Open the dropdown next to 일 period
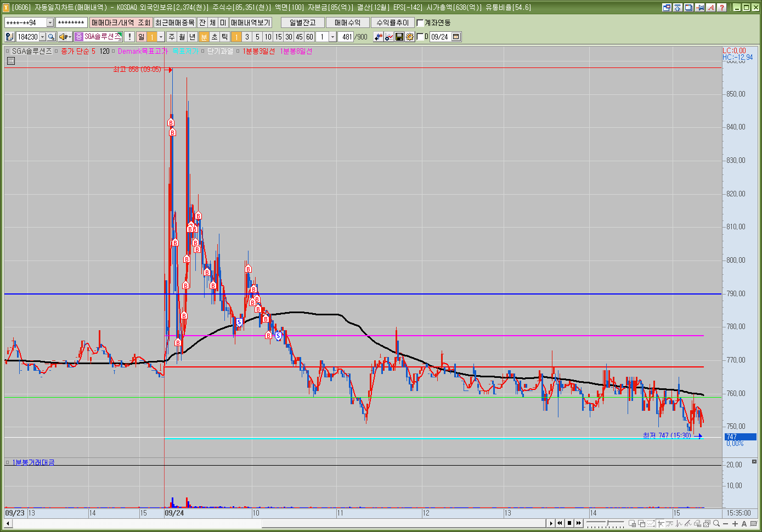This screenshot has height=532, width=762. pos(161,37)
